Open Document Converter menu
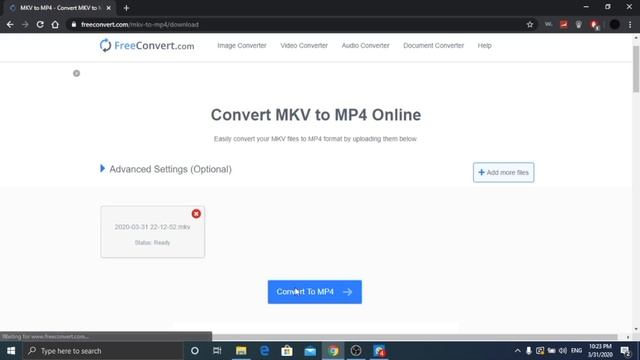Viewport: 640px width, 360px height. point(433,46)
